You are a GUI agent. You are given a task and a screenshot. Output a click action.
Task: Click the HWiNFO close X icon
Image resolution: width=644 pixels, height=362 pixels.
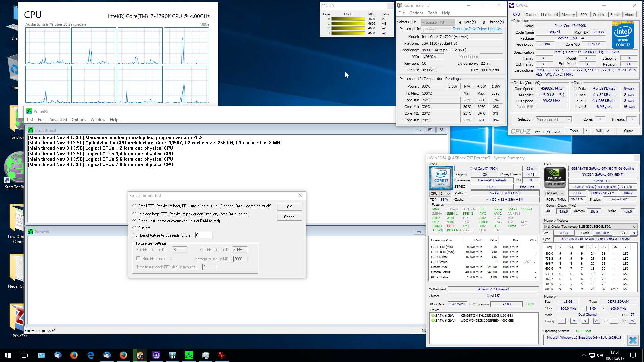click(633, 340)
